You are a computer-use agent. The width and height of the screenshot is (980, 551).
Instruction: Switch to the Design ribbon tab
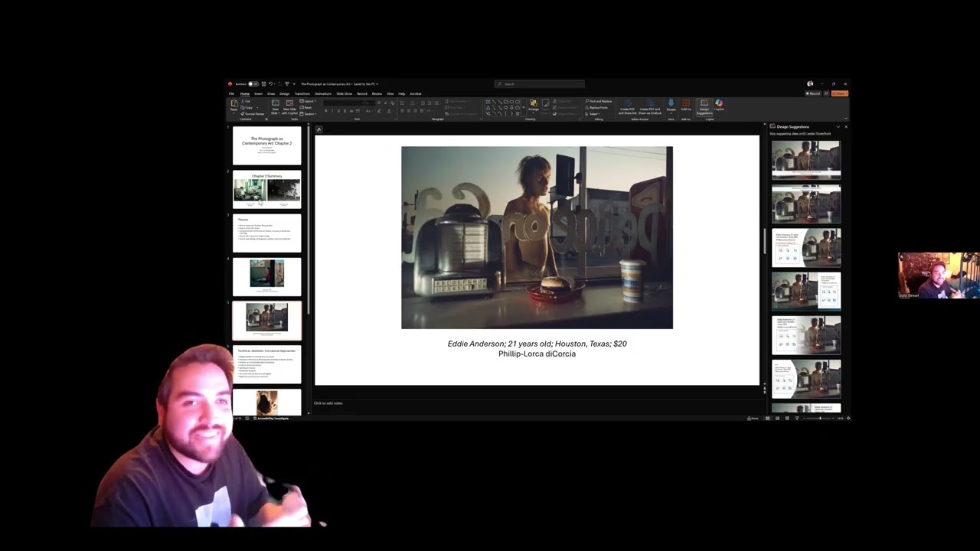pyautogui.click(x=284, y=93)
